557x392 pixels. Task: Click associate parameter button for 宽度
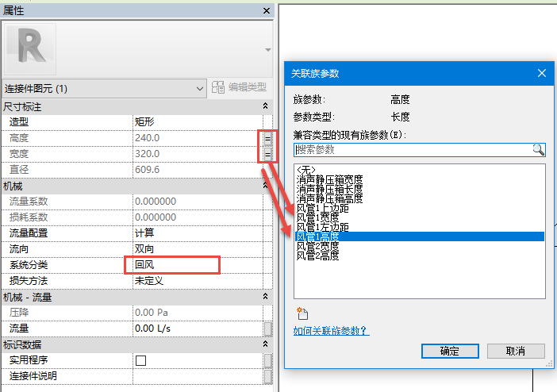(x=268, y=154)
